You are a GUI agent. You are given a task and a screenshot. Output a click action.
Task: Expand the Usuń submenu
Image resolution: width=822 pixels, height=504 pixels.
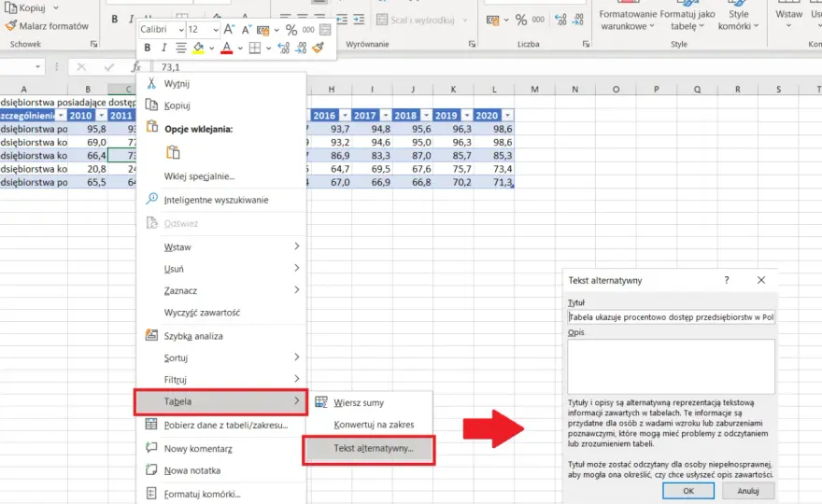[x=221, y=269]
